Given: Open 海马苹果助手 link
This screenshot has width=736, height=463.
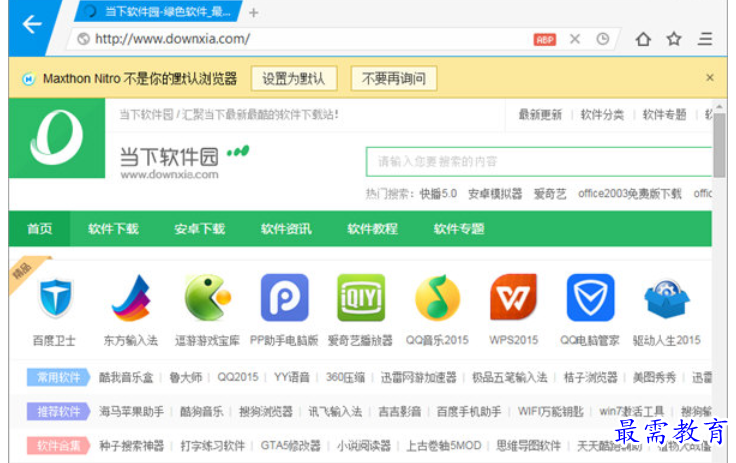Looking at the screenshot, I should [x=131, y=412].
